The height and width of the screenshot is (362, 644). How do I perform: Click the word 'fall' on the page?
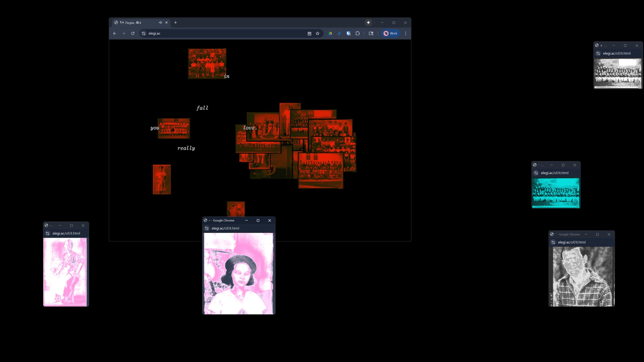tap(202, 108)
